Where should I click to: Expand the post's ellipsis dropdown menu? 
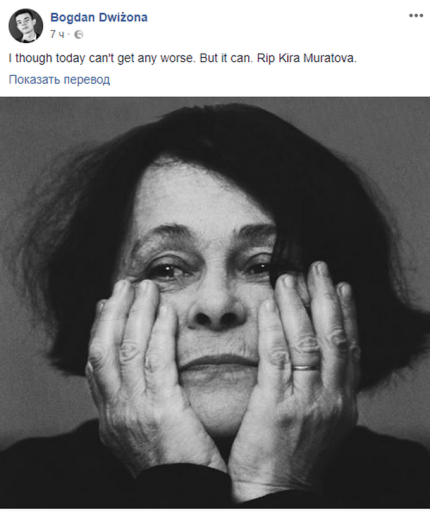click(416, 16)
